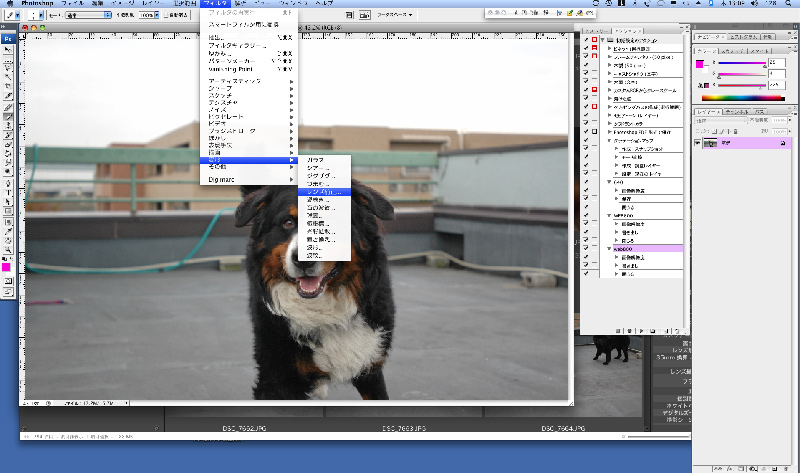
Task: Click the toolbox foreground color swatch
Action: tap(6, 267)
